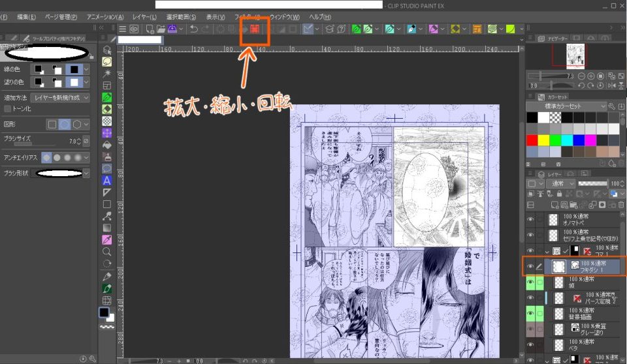Toggle visibility of the フキダシ 1 layer
The height and width of the screenshot is (364, 627).
530,266
